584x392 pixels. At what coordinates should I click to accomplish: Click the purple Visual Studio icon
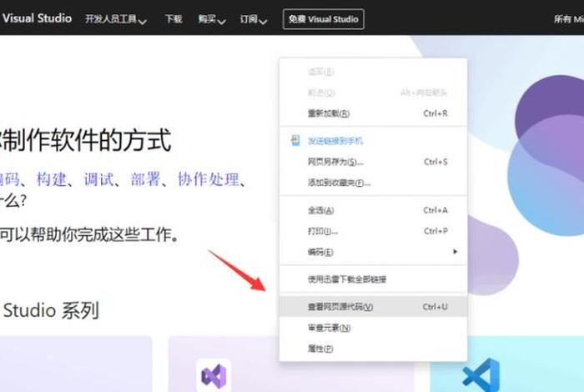[214, 375]
